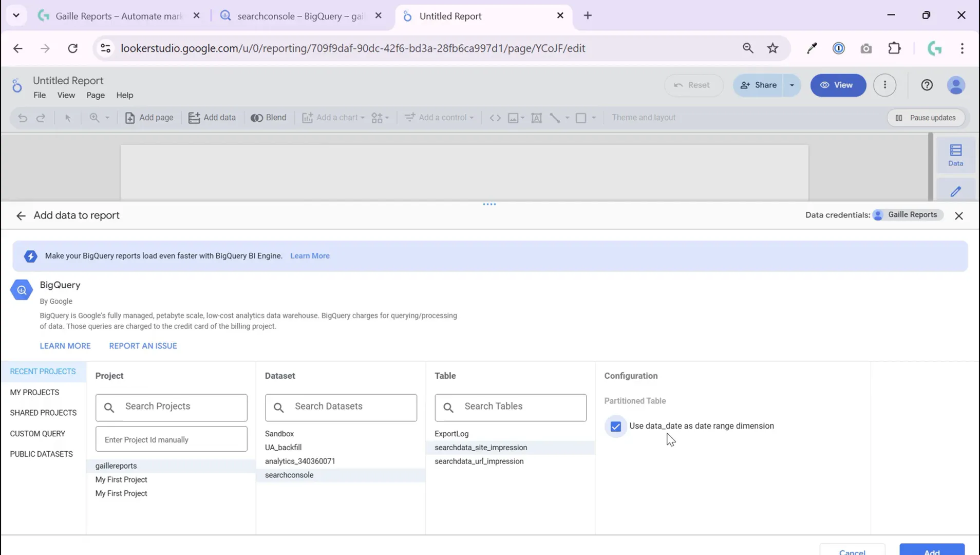Click the Search Tables field
This screenshot has height=555, width=980.
tap(511, 408)
